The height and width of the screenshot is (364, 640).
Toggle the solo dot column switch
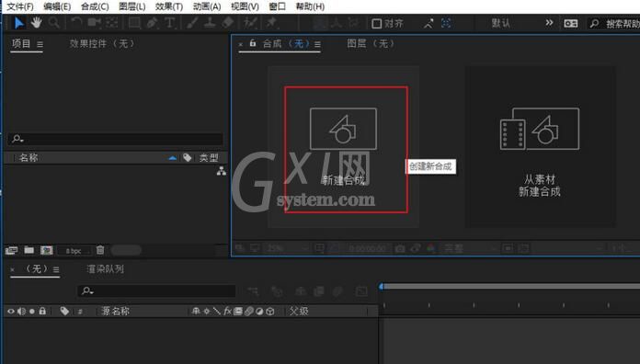(x=32, y=312)
